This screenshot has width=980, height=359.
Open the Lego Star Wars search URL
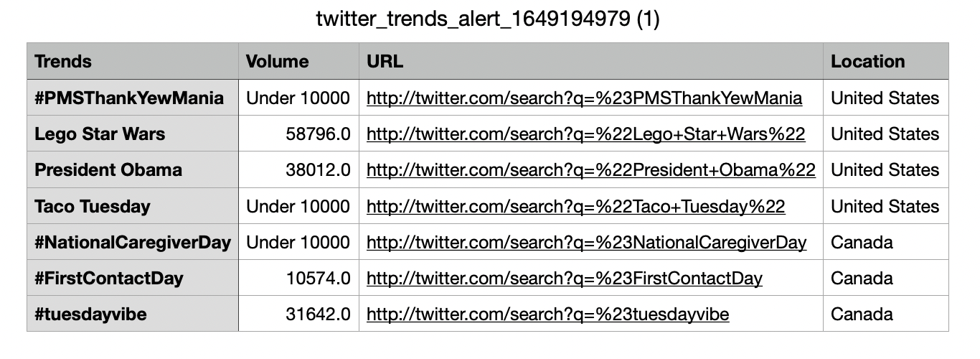[585, 134]
